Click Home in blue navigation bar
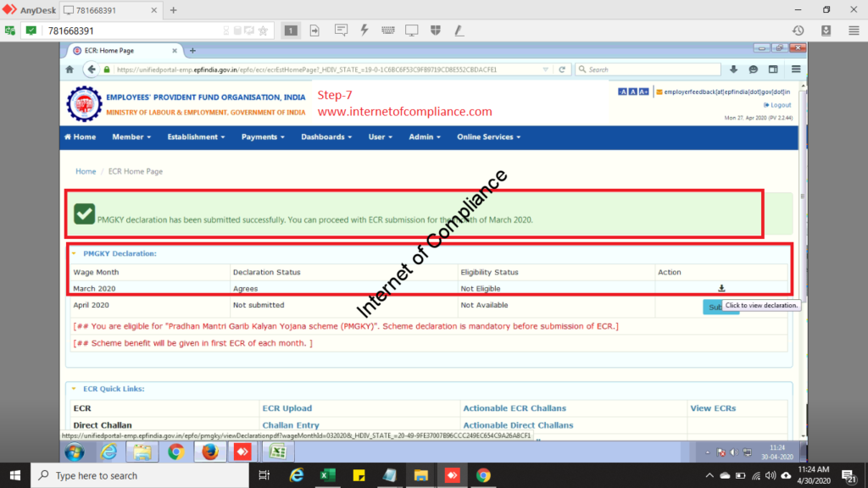 click(x=81, y=137)
